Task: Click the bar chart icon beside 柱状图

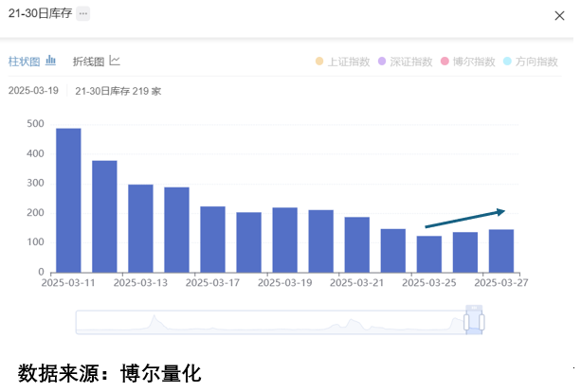Action: 51,61
